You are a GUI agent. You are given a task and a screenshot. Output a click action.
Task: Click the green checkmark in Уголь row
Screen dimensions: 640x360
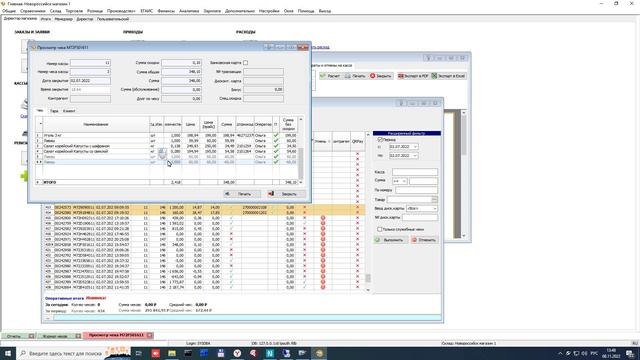[x=276, y=135]
